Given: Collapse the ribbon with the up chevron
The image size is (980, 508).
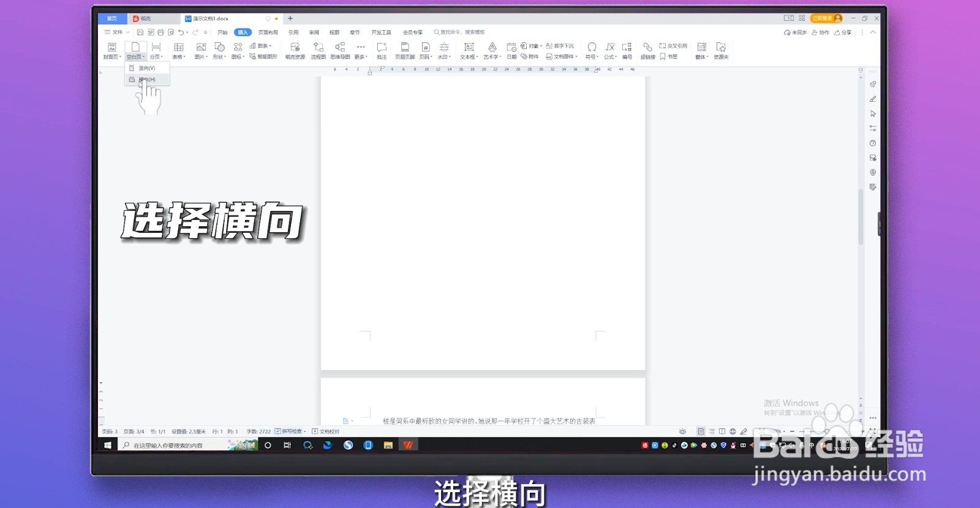Looking at the screenshot, I should (873, 32).
